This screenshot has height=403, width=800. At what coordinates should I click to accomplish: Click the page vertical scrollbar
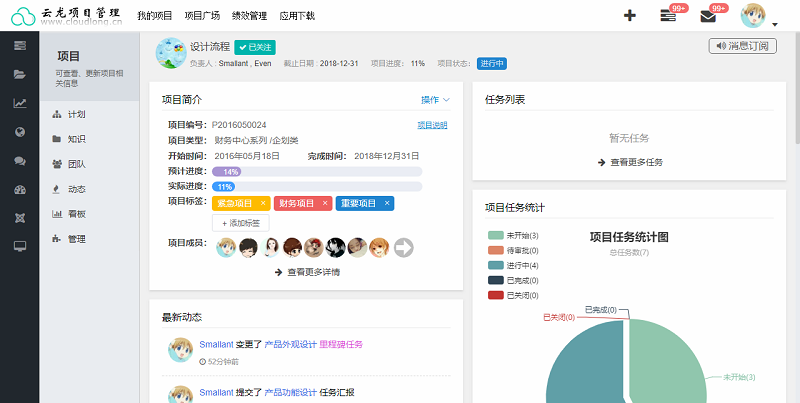tap(797, 87)
